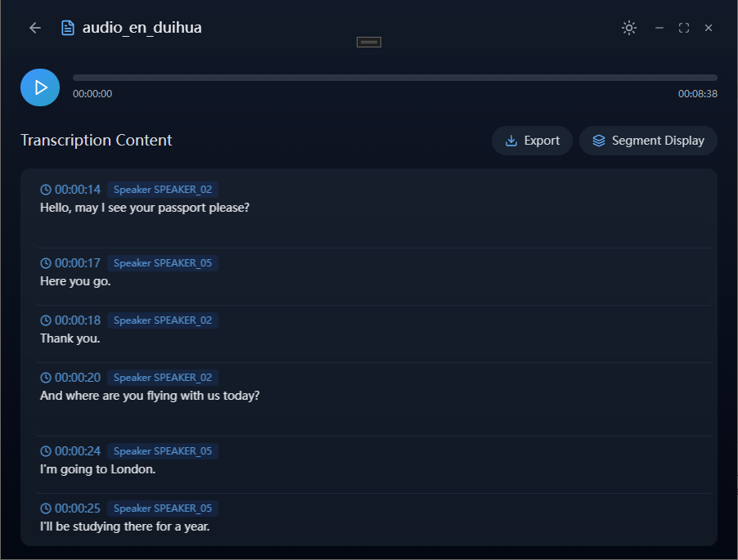Click SPEAKER_05 tag at 00:00:25
This screenshot has height=560, width=738.
[x=163, y=508]
